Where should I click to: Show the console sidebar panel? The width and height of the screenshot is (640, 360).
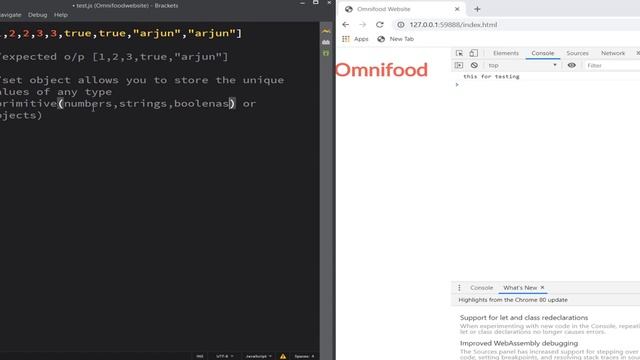click(459, 65)
